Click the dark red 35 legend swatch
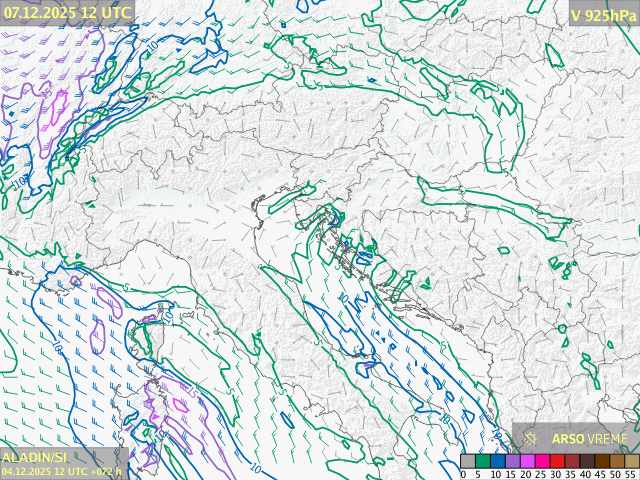640x480 pixels. point(572,461)
